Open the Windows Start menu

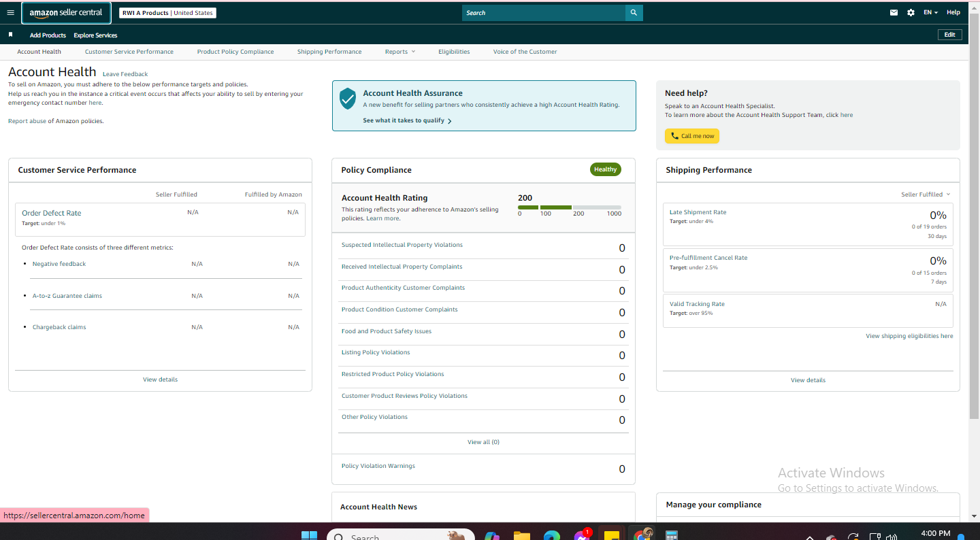pos(309,536)
